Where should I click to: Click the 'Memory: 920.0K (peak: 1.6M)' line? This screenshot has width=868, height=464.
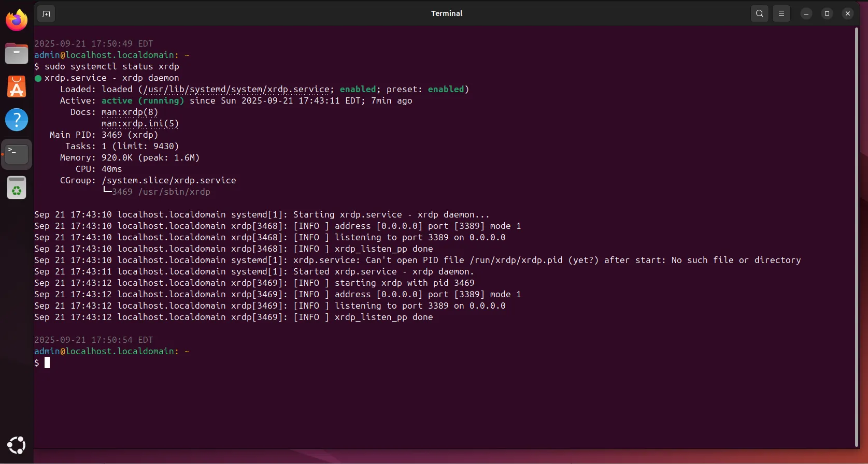(130, 157)
